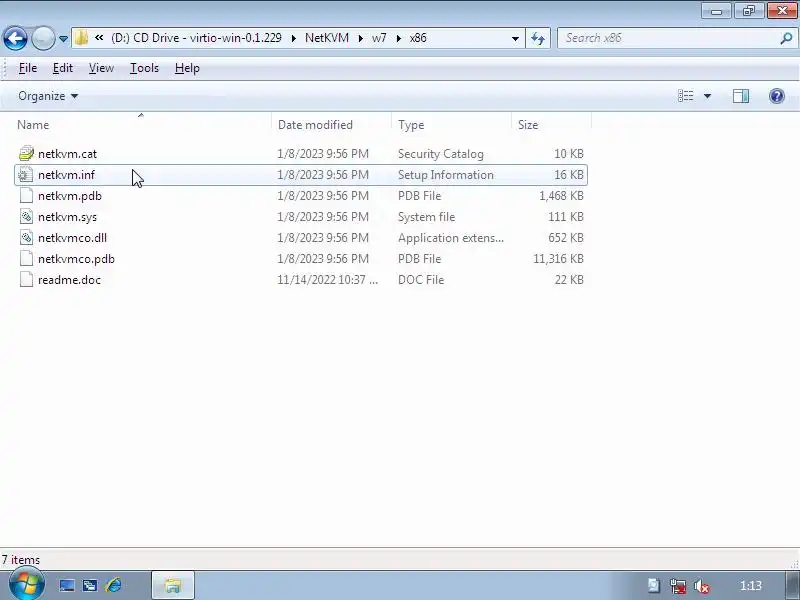This screenshot has width=800, height=600.
Task: Open the Windows Start menu orb
Action: click(26, 583)
